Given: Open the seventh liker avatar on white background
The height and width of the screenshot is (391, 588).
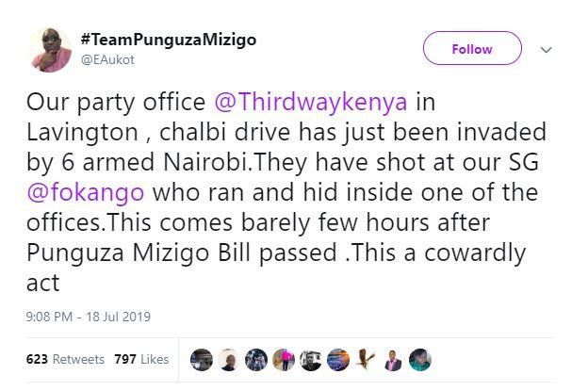Looking at the screenshot, I should [365, 359].
